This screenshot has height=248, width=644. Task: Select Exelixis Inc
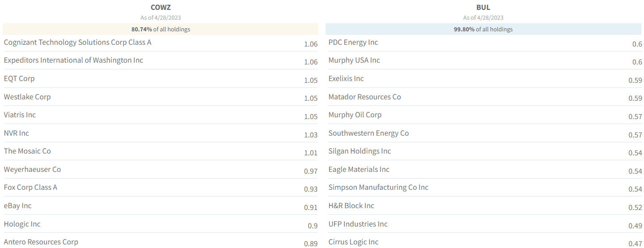pos(346,78)
